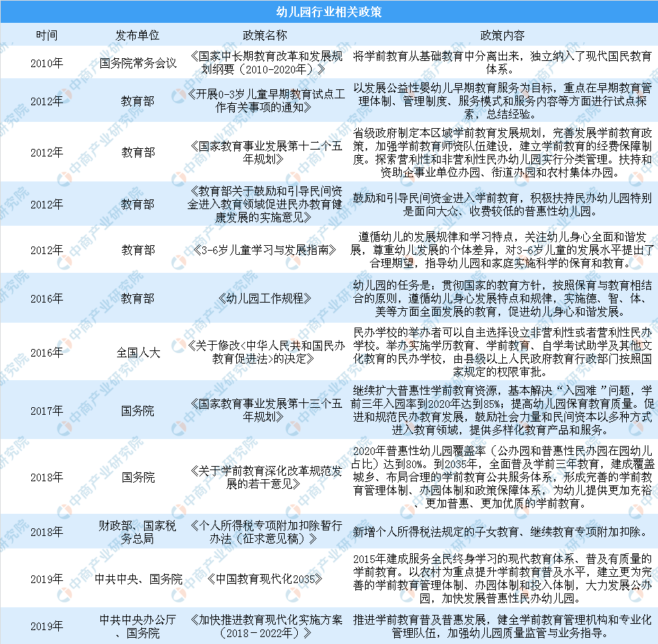Click content starting 以发展公益性婴幼儿早期教育服务
This screenshot has height=644, width=658.
(502, 100)
